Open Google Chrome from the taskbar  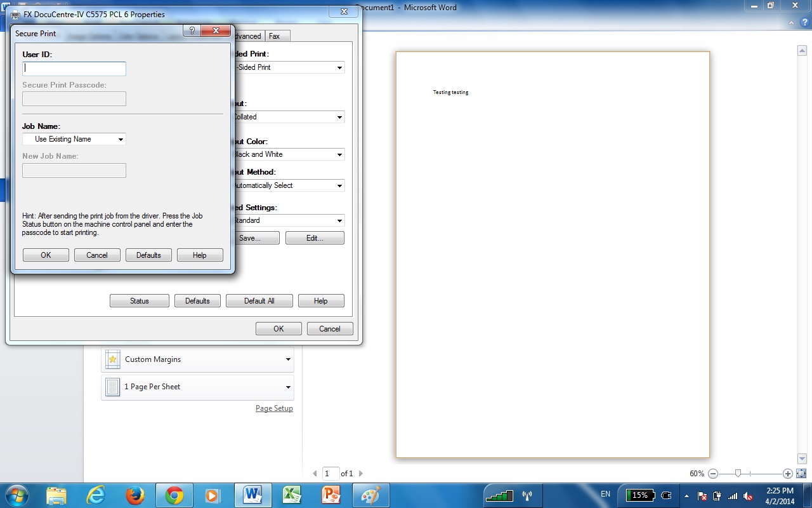pyautogui.click(x=174, y=495)
